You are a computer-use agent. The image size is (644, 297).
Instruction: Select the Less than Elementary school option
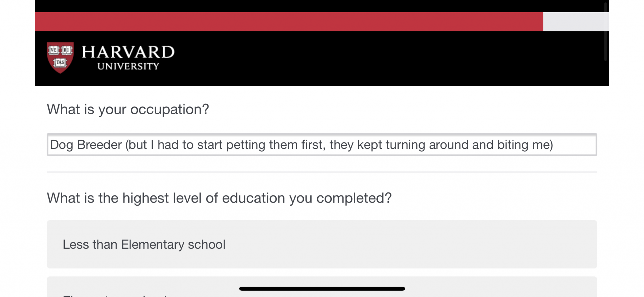[322, 244]
